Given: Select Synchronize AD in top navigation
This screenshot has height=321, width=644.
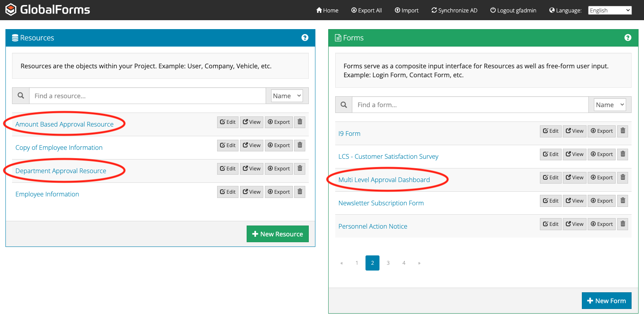Looking at the screenshot, I should point(454,10).
